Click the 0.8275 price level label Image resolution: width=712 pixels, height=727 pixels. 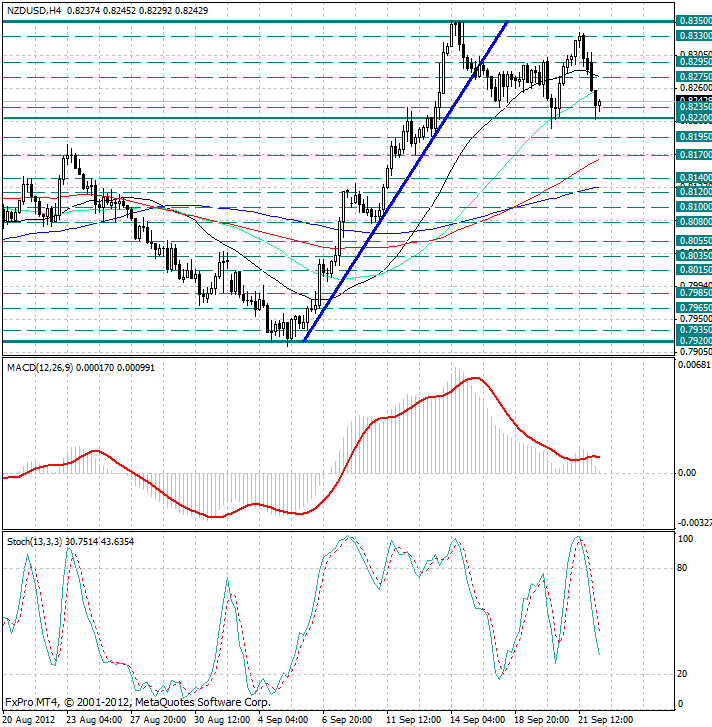pyautogui.click(x=694, y=77)
